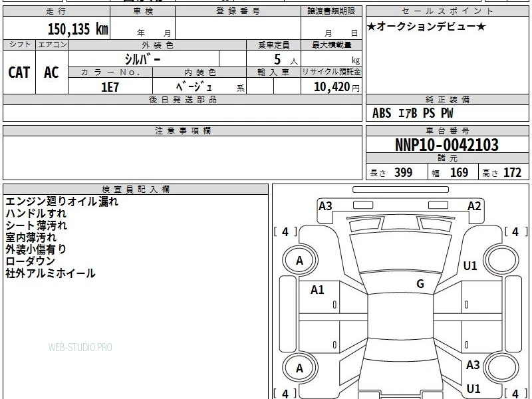Screen dimensions: 532x399
Task: Select the G mark on the windshield
Action: tap(420, 284)
